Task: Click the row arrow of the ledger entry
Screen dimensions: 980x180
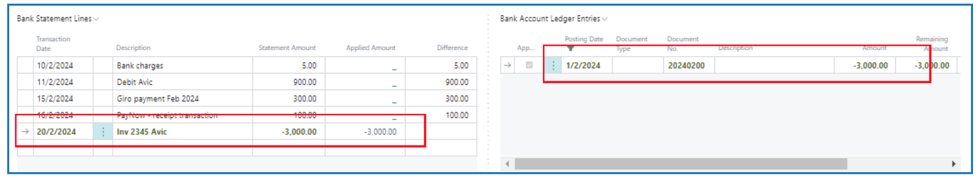Action: pyautogui.click(x=508, y=65)
